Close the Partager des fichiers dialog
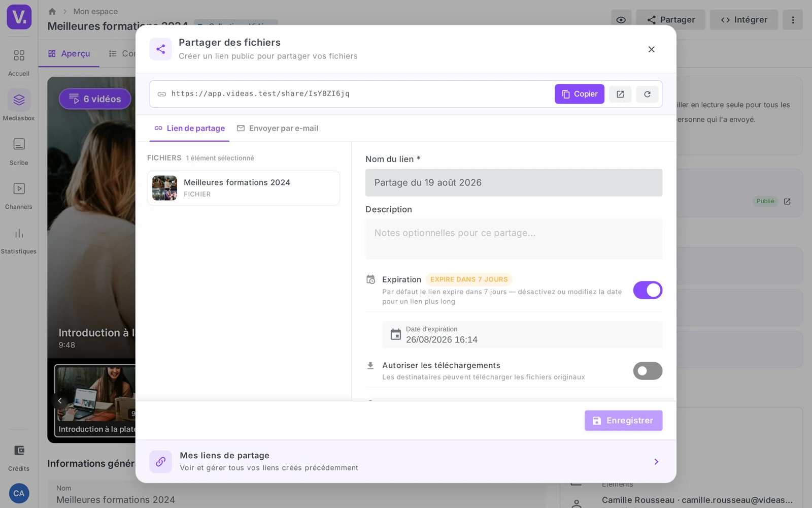812x508 pixels. pos(651,49)
